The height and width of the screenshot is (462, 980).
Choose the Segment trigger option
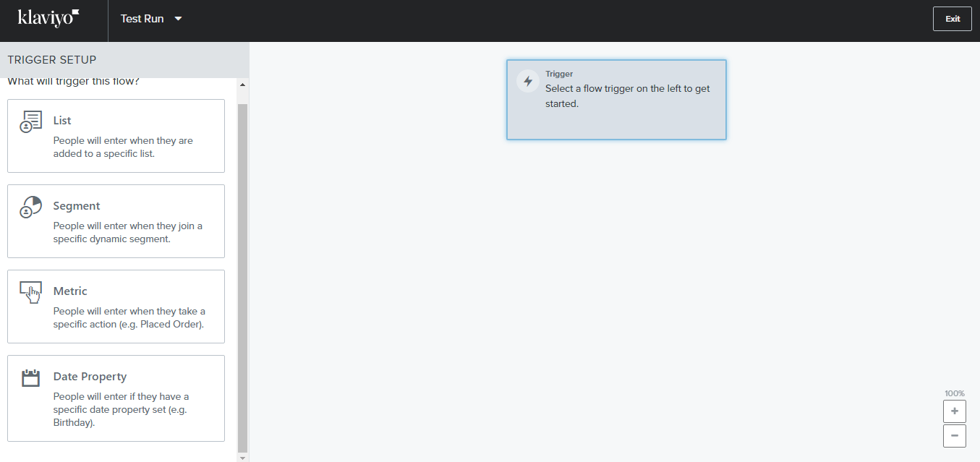(x=116, y=221)
